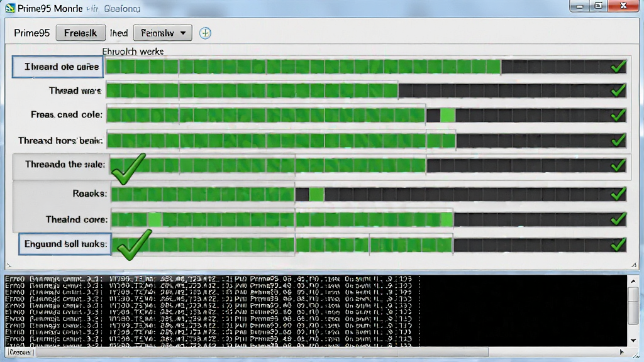This screenshot has width=644, height=362.
Task: Click large green checkmark in 'Enguund soll tunks' bar
Action: coord(134,245)
